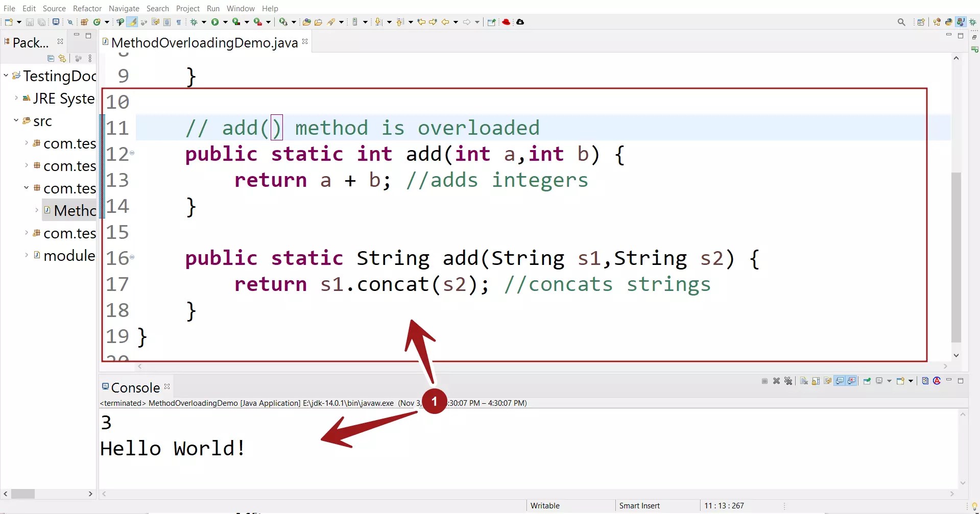This screenshot has height=514, width=980.
Task: Click Clear Console icon
Action: (x=804, y=381)
